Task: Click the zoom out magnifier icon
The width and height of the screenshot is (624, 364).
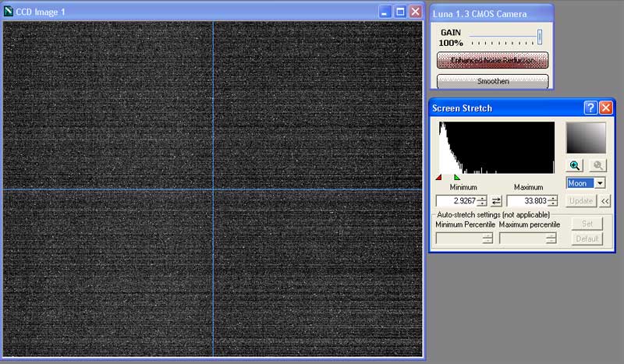Action: [597, 165]
